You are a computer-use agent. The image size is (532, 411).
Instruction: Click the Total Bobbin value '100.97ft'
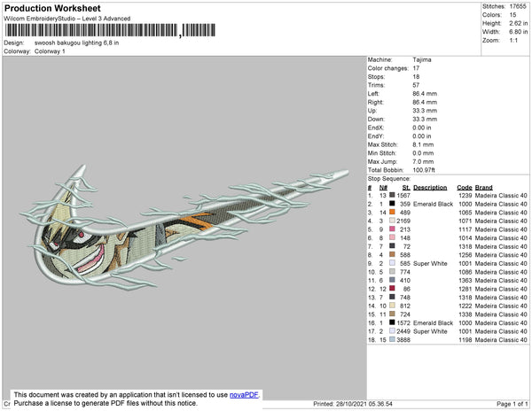click(424, 170)
